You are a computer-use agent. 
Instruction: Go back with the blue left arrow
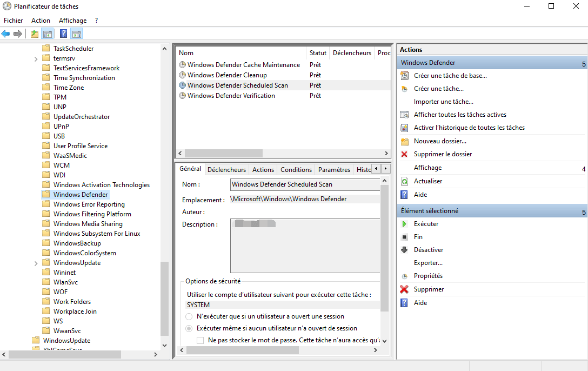coord(5,34)
